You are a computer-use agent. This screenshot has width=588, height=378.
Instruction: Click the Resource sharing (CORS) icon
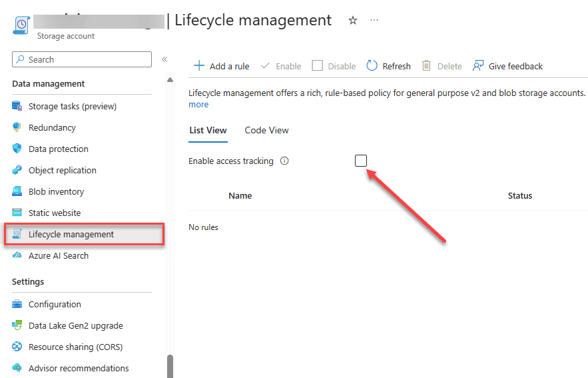click(17, 347)
